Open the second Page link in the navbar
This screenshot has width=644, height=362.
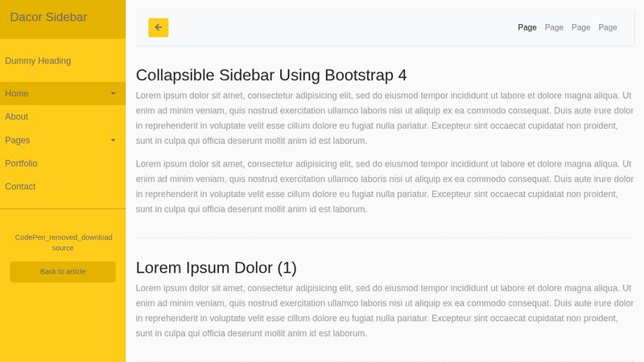coord(554,27)
